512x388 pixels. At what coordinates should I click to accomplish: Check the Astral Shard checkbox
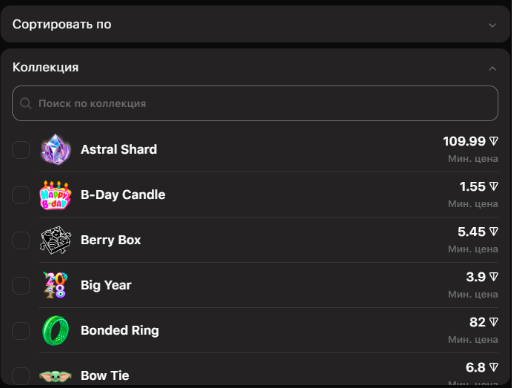coord(21,150)
